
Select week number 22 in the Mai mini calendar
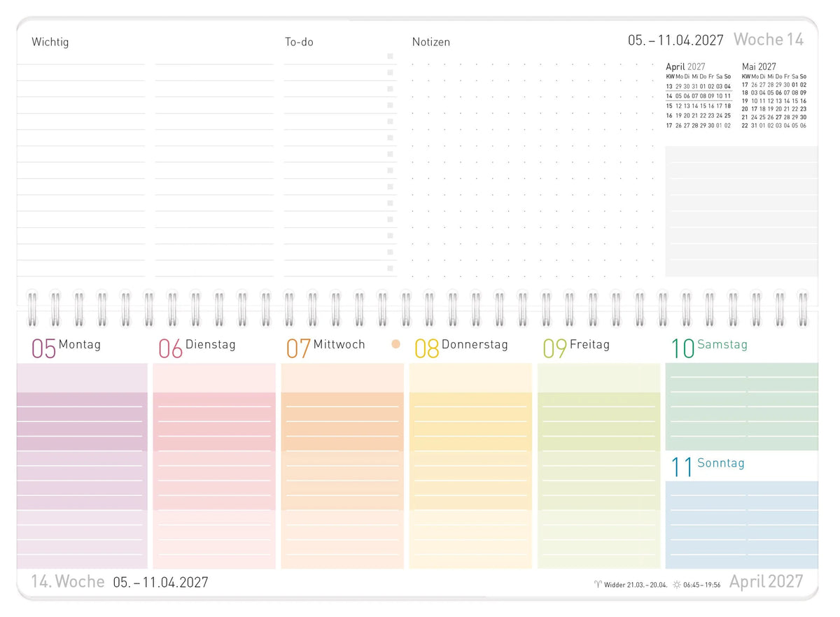(745, 126)
